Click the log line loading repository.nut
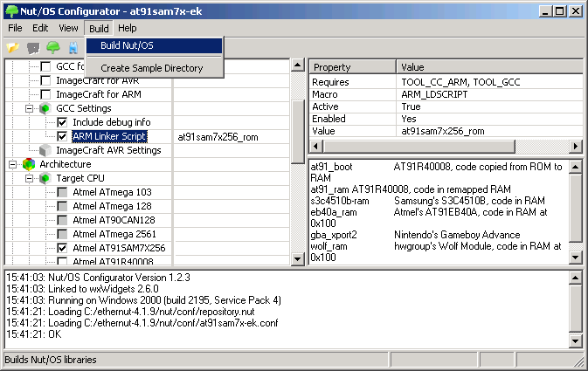This screenshot has width=588, height=371. (130, 312)
